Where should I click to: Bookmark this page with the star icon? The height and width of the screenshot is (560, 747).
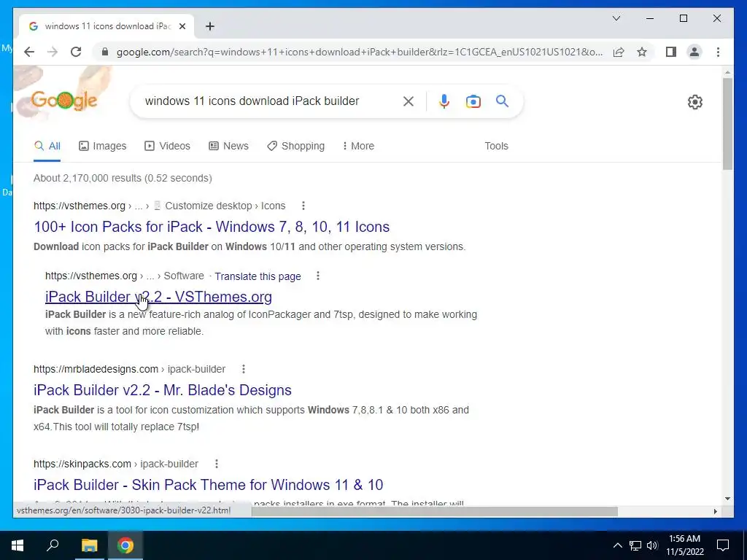tap(642, 52)
